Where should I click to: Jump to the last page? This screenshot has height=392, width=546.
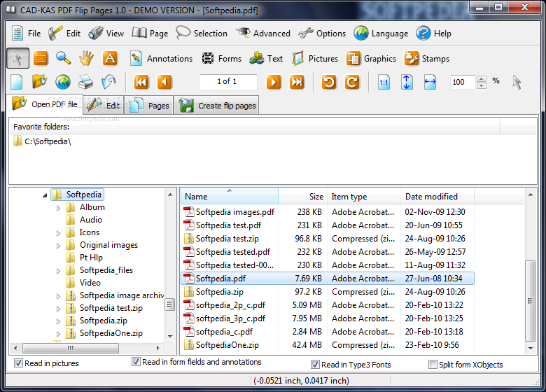click(297, 82)
